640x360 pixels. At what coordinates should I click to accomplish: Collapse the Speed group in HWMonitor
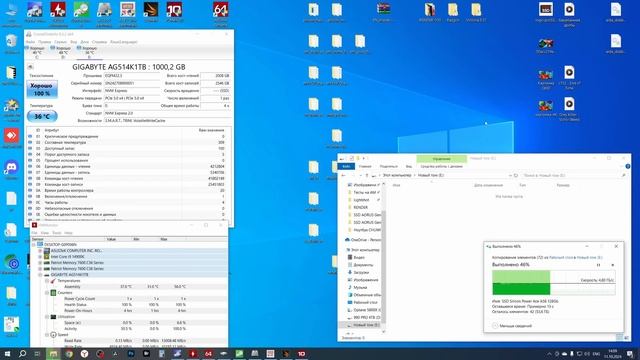tap(47, 335)
